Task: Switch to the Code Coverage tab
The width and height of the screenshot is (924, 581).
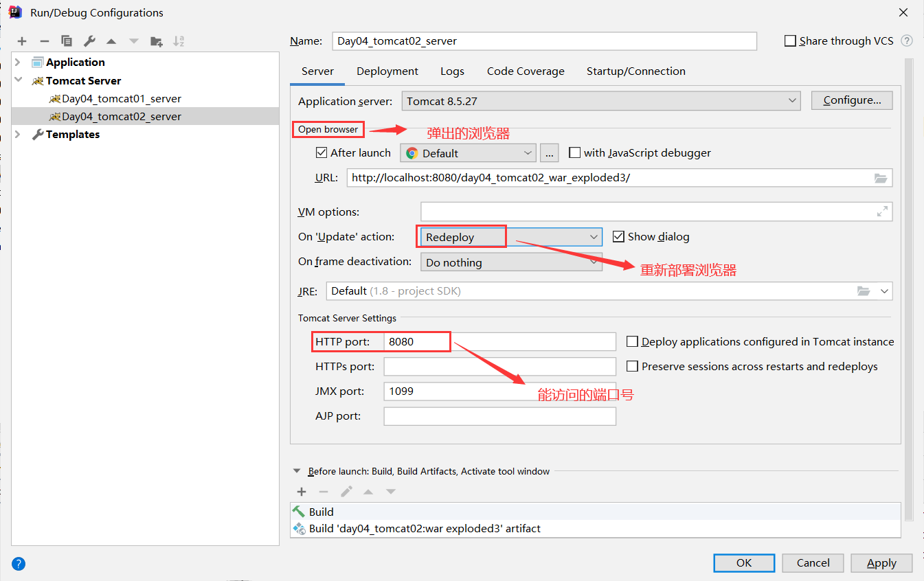Action: [526, 71]
